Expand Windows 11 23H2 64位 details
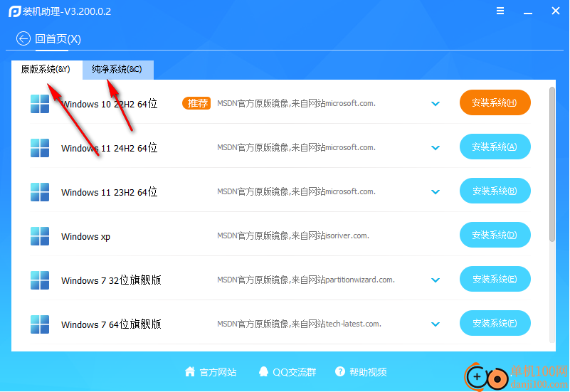This screenshot has height=392, width=570. 436,192
